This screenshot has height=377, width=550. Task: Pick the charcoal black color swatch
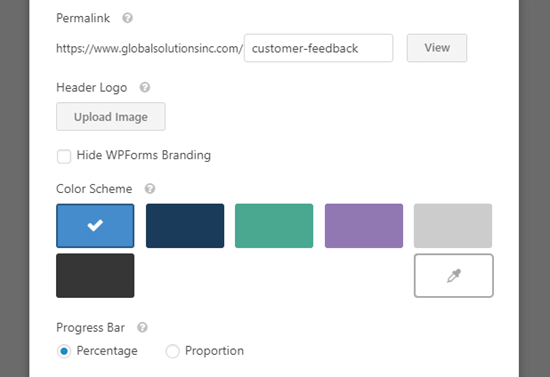coord(95,276)
